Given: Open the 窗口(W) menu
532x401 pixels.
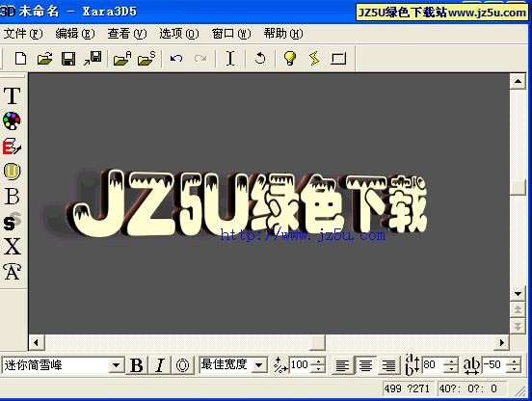Looking at the screenshot, I should (x=231, y=34).
